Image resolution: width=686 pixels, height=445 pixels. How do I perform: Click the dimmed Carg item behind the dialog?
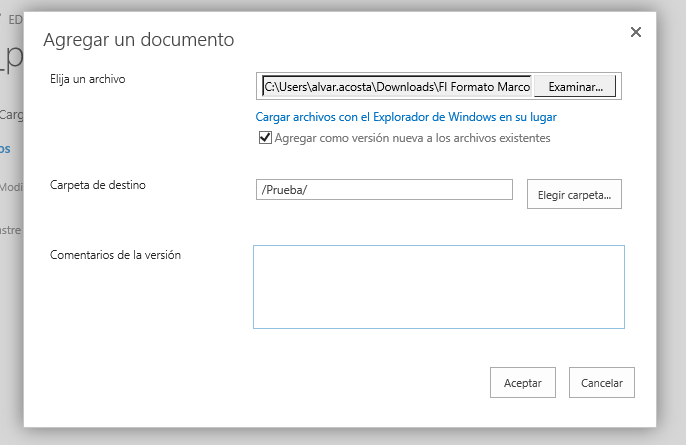11,115
